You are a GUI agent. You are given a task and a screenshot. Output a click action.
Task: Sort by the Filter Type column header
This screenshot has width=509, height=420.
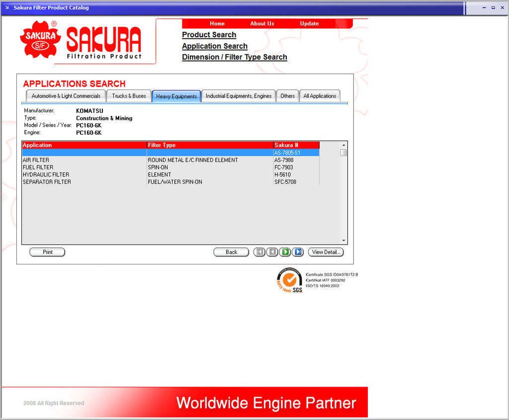[210, 145]
